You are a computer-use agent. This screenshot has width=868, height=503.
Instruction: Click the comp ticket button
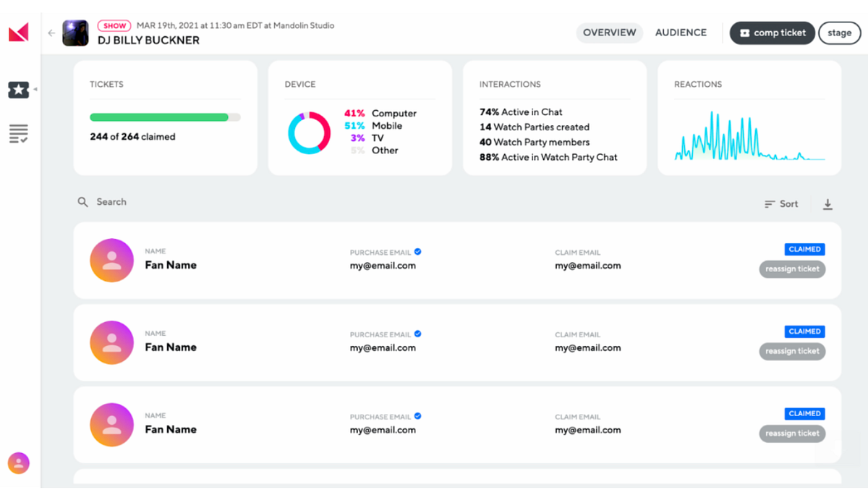(772, 33)
